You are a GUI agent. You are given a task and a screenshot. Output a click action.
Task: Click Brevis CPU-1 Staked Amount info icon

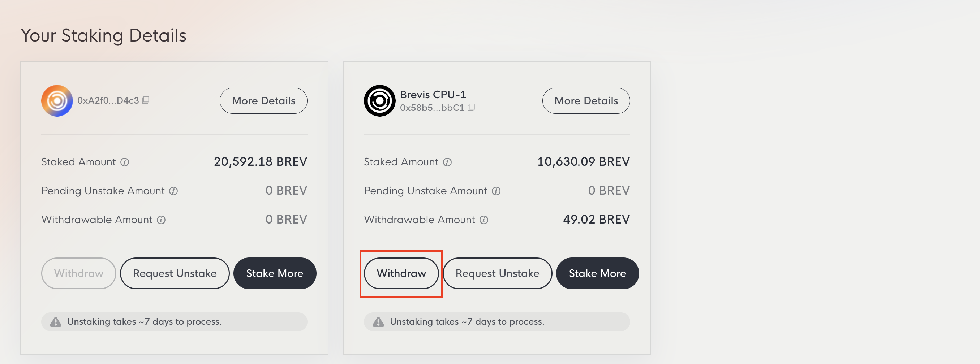(447, 162)
